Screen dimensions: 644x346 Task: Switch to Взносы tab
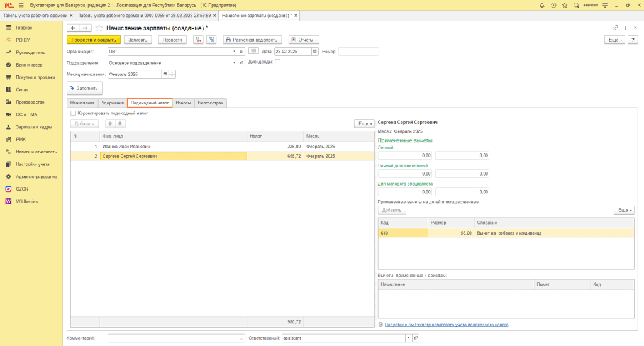pyautogui.click(x=183, y=103)
